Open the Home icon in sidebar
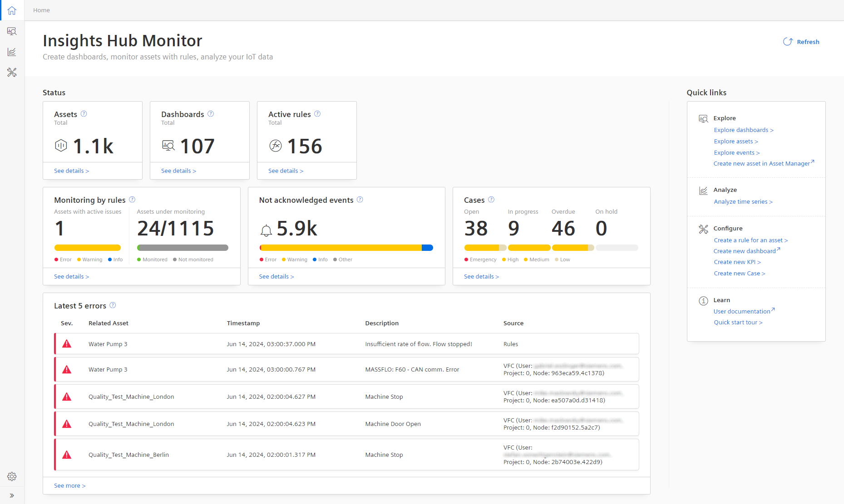This screenshot has width=844, height=504. pyautogui.click(x=12, y=10)
